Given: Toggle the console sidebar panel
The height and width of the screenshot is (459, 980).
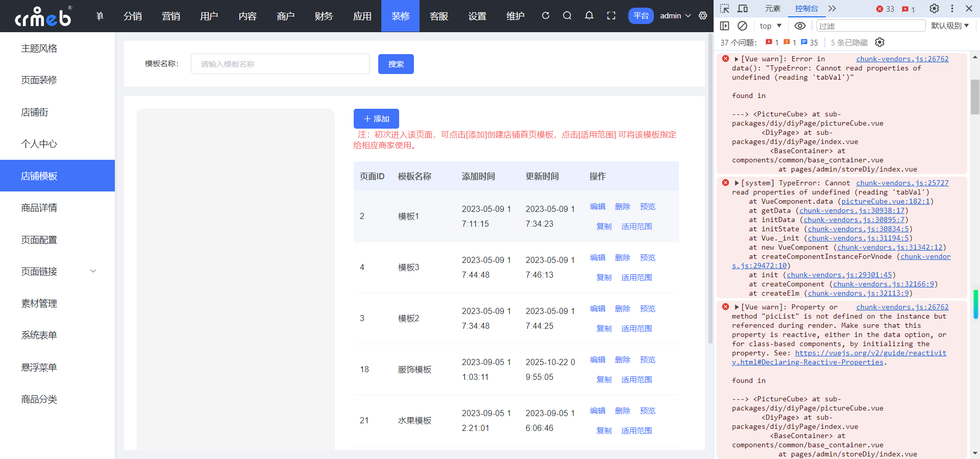Looking at the screenshot, I should pyautogui.click(x=725, y=26).
